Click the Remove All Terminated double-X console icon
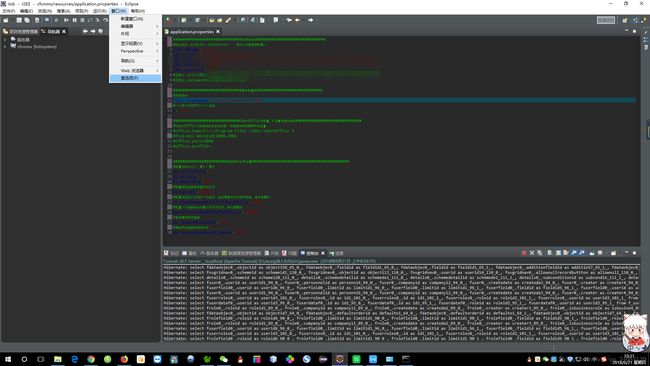This screenshot has height=366, width=650. coord(539,253)
